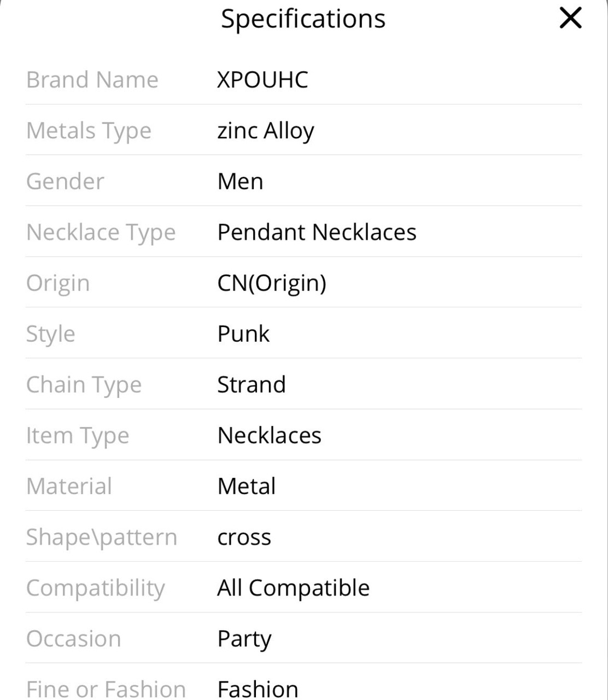This screenshot has height=700, width=608.
Task: Tap the Necklace Type label
Action: pyautogui.click(x=101, y=233)
